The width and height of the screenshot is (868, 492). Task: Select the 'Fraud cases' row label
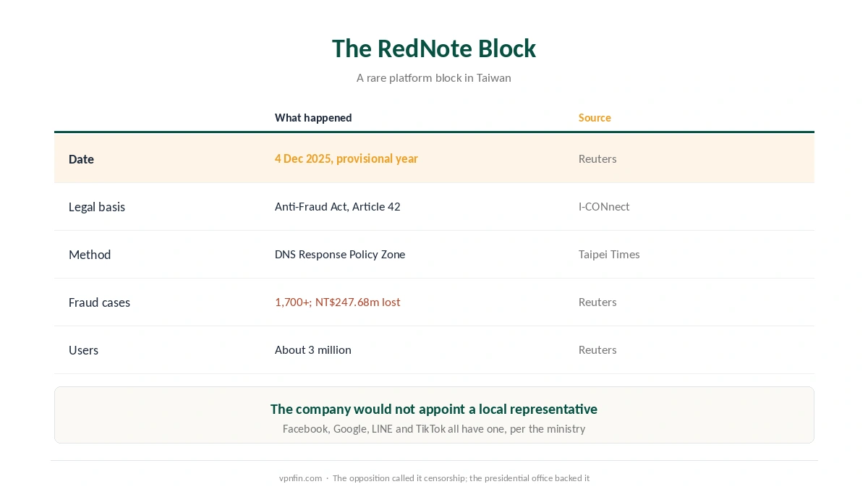pyautogui.click(x=99, y=302)
